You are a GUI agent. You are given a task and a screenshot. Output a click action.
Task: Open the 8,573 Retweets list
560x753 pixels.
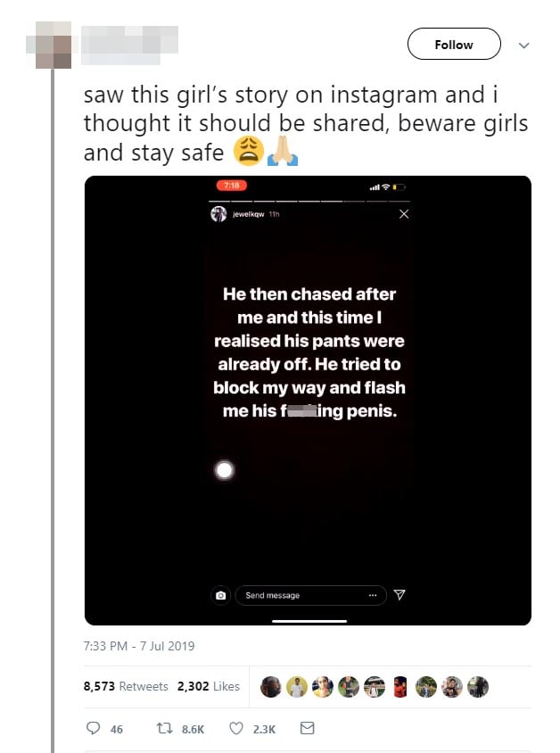[x=126, y=686]
